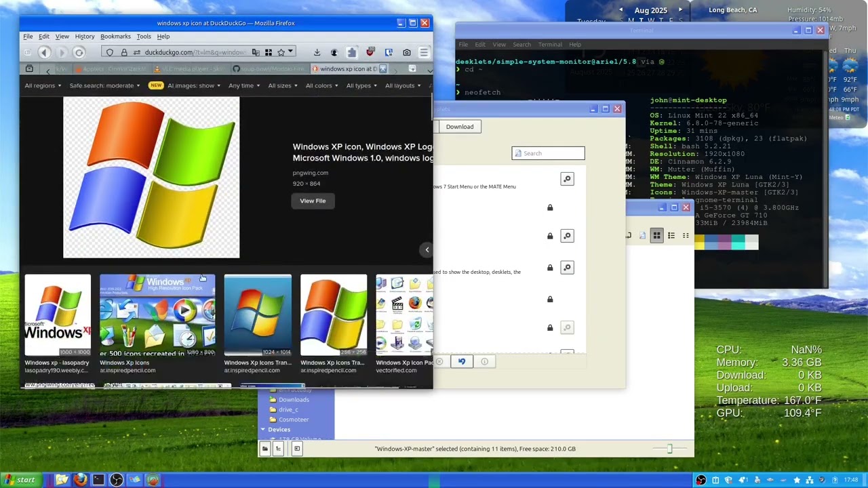
Task: Click the padlock site security icon
Action: coord(124,52)
